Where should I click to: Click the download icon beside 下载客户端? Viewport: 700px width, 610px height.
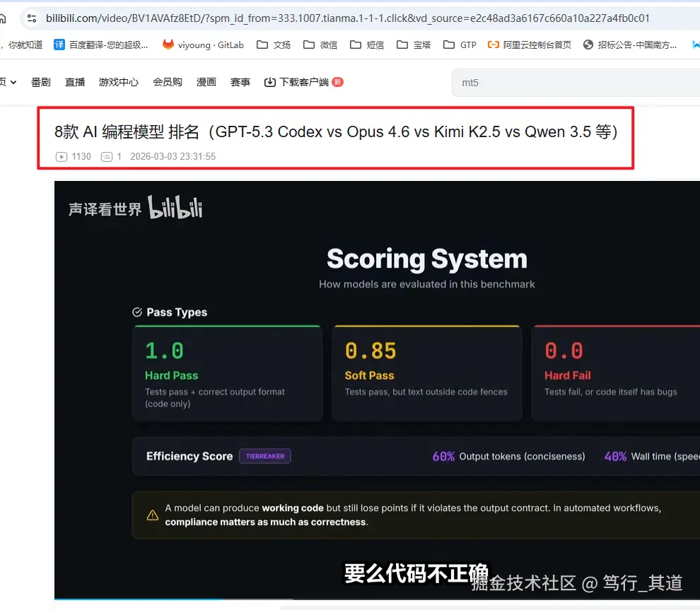click(269, 81)
